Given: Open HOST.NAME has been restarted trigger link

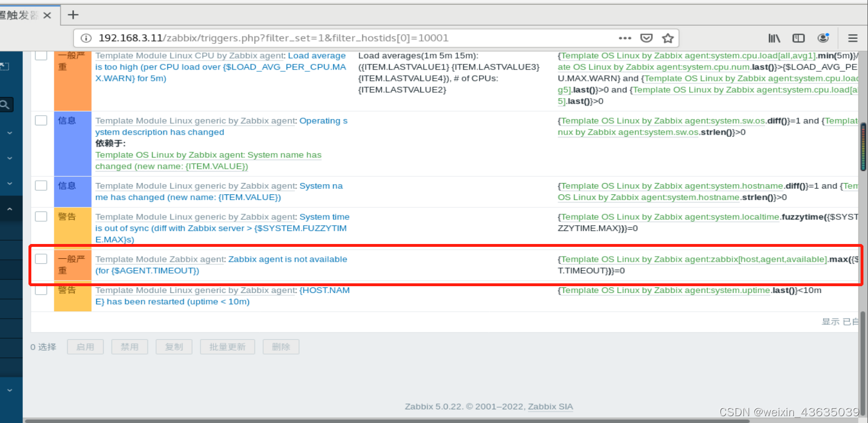Looking at the screenshot, I should point(223,296).
